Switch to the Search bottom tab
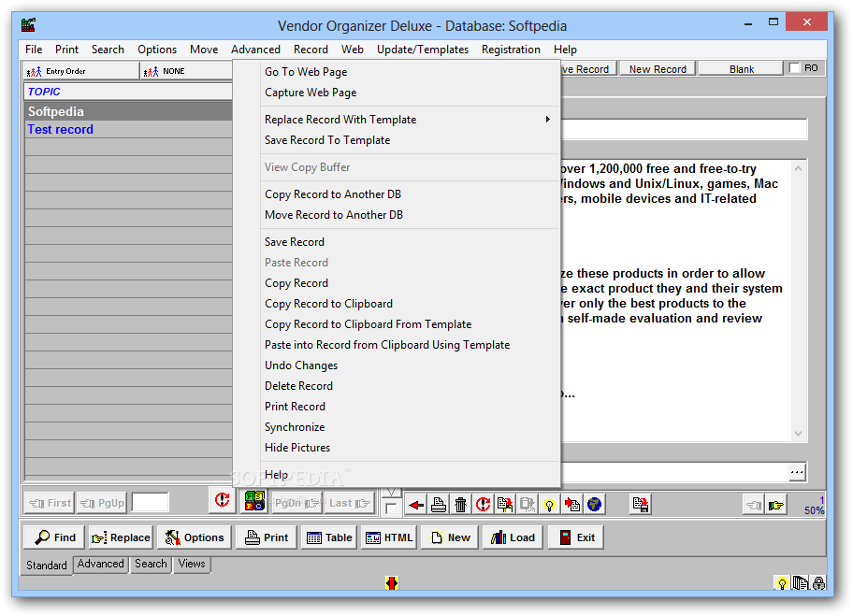The height and width of the screenshot is (616, 853). tap(151, 564)
